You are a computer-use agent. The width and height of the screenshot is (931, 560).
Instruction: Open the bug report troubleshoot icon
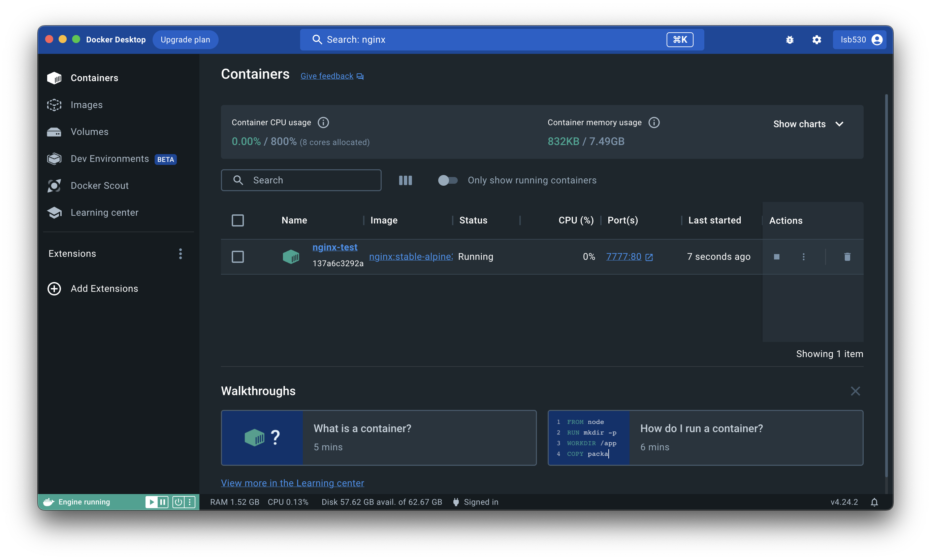(x=790, y=40)
